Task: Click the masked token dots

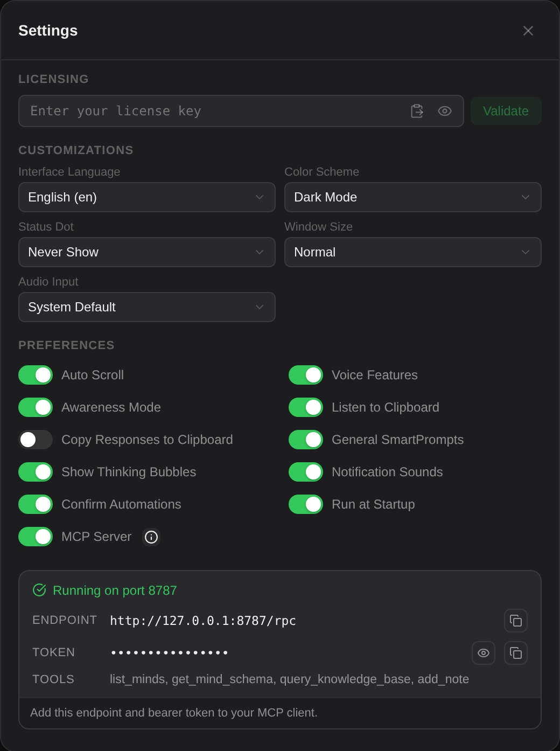Action: coord(170,653)
